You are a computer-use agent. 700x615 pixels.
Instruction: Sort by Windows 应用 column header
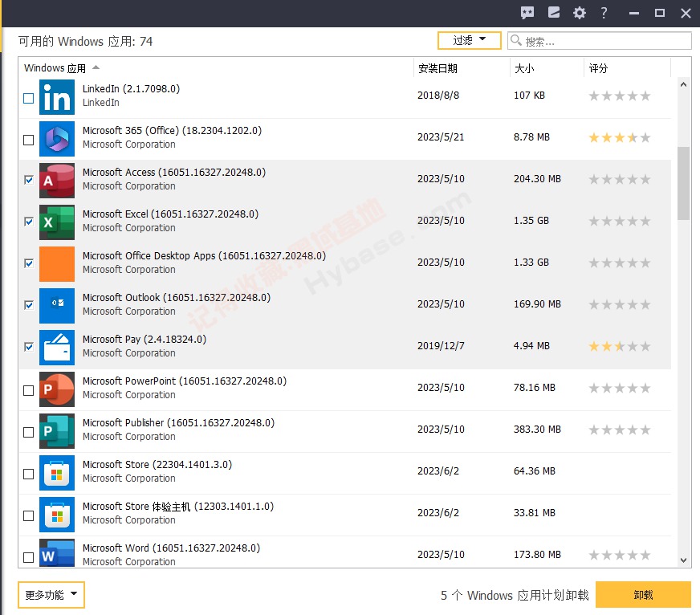[x=216, y=68]
